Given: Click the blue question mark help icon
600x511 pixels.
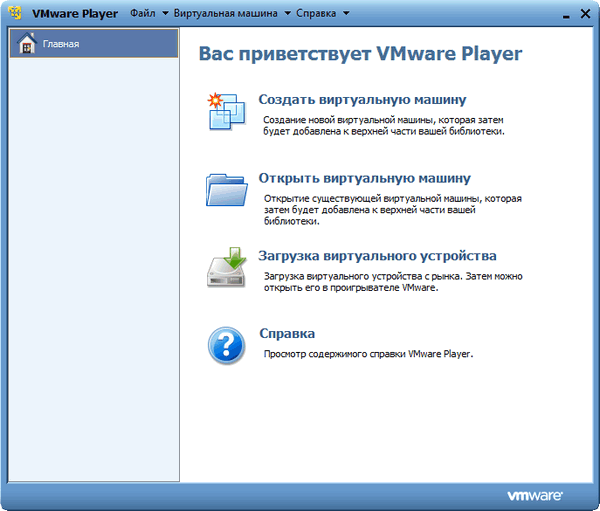Looking at the screenshot, I should click(x=227, y=345).
